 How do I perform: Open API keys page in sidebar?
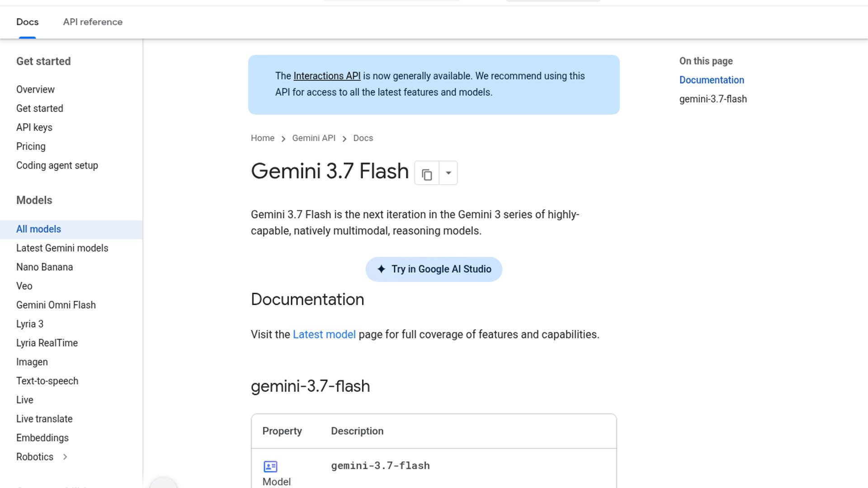pos(34,127)
